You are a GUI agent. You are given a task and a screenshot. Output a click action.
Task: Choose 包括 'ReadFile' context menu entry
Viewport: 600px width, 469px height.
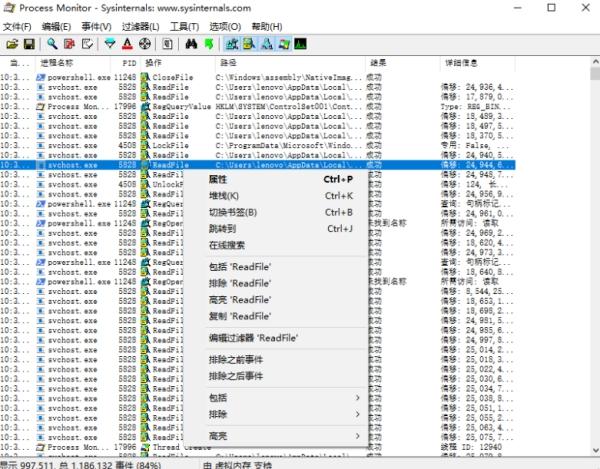(x=276, y=267)
